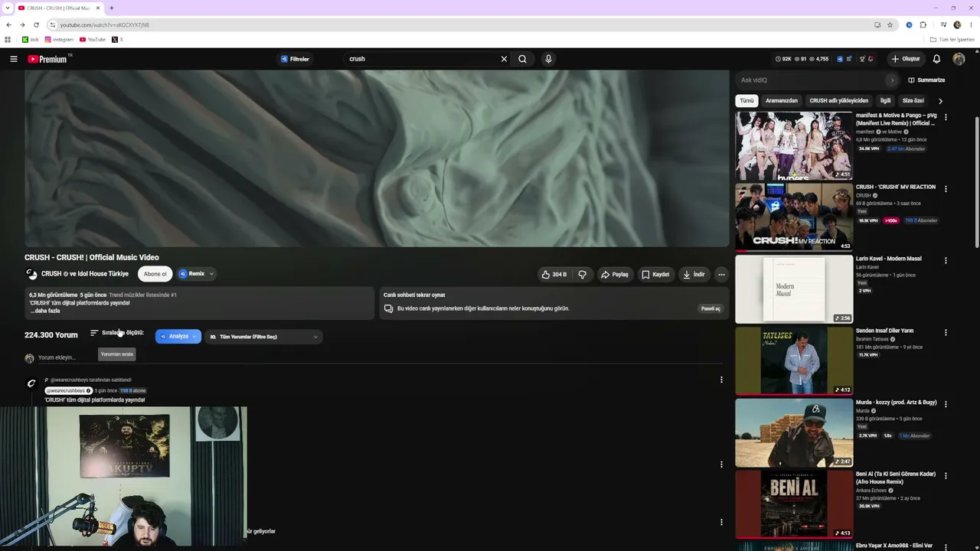Download the video with the İndir button
This screenshot has width=980, height=551.
pos(694,274)
